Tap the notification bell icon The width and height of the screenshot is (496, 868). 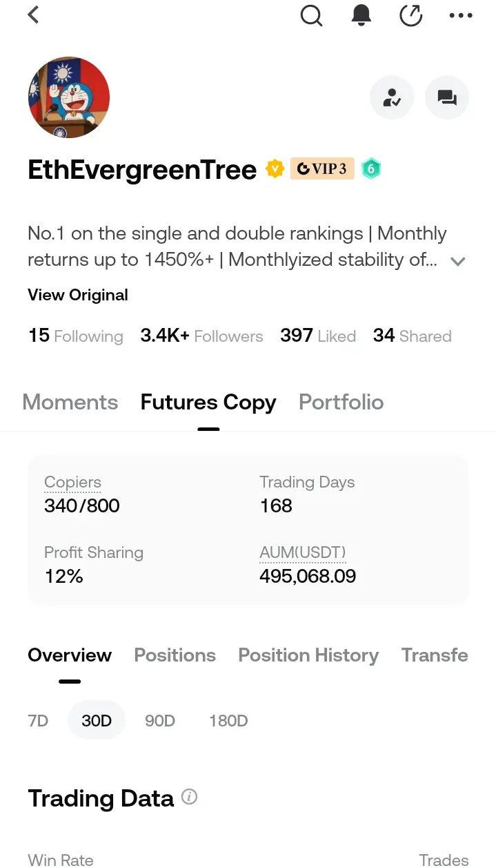click(x=361, y=15)
